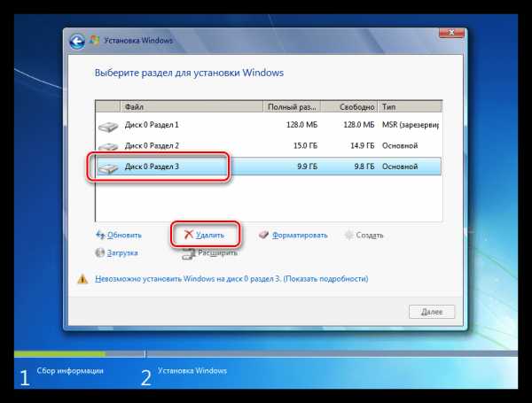This screenshot has height=403, width=532.
Task: Click the Далее button
Action: 432,312
